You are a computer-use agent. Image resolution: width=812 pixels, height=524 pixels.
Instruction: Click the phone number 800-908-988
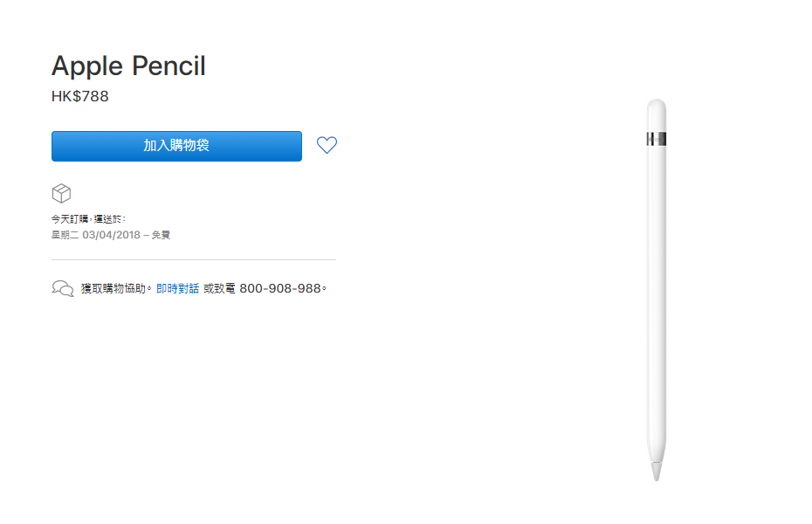tap(280, 288)
